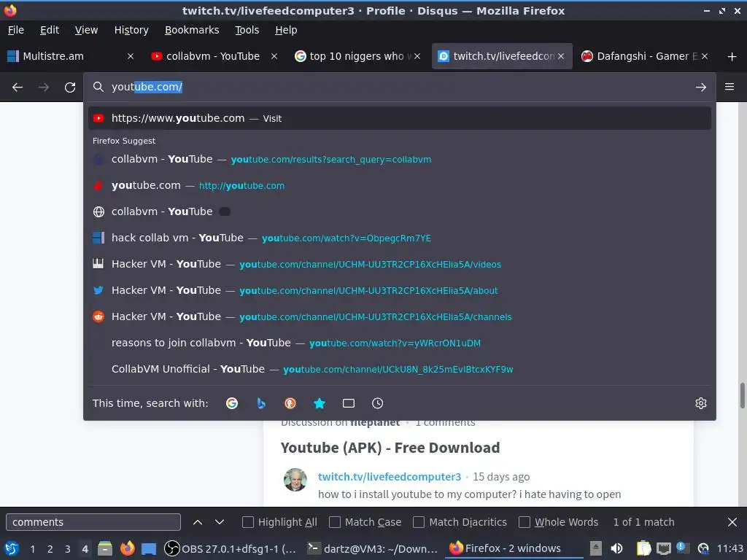Screen dimensions: 747x560
Task: Open the Bookmarks menu
Action: [x=192, y=30]
